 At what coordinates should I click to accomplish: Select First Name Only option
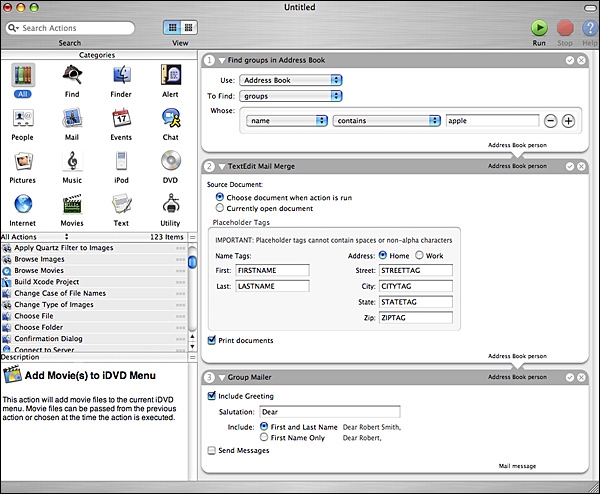264,437
